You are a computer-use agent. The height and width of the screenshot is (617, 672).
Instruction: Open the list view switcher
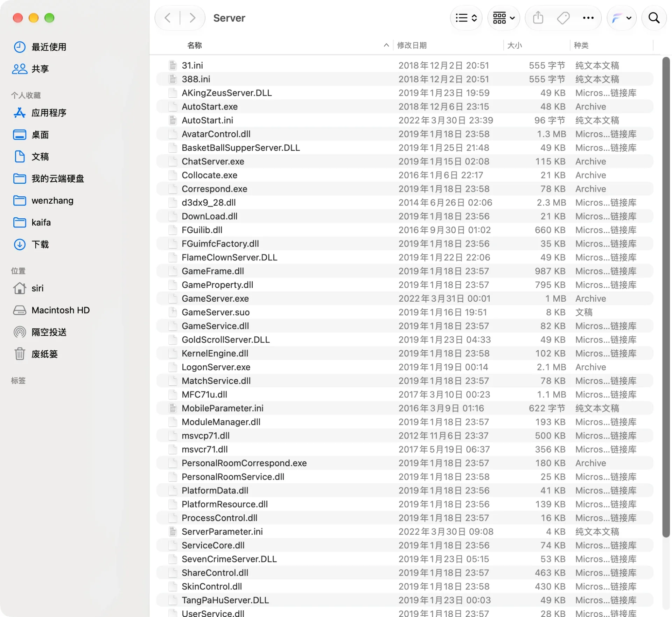coord(466,18)
